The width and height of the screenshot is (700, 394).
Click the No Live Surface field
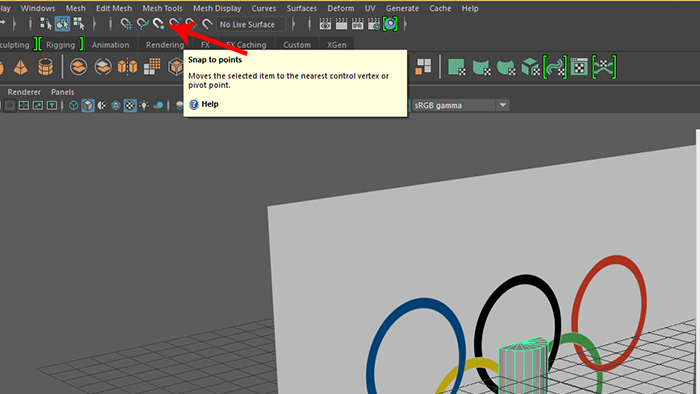250,24
